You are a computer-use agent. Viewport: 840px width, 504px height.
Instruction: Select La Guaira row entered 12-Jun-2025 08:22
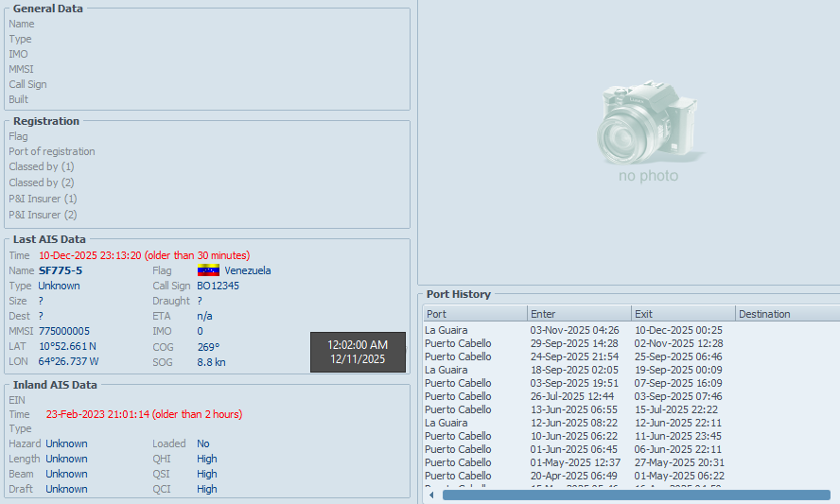click(632, 423)
